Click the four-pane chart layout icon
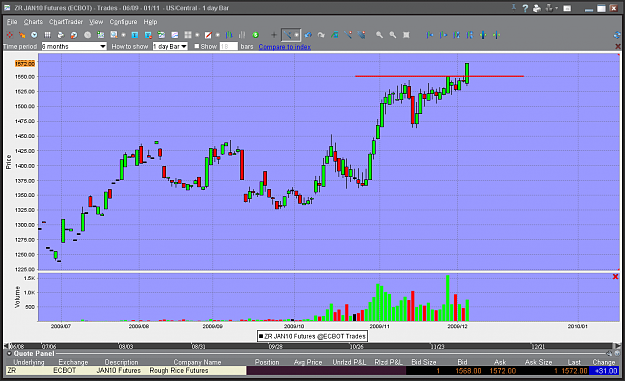 [188, 35]
